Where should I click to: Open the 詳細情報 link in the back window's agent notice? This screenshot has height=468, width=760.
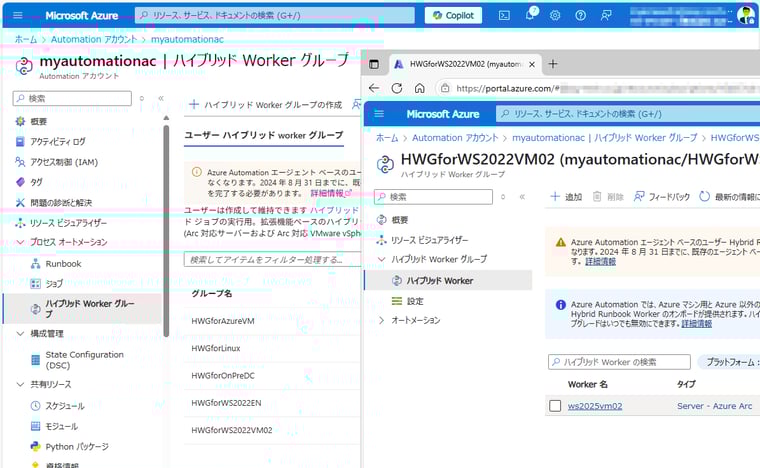click(331, 193)
